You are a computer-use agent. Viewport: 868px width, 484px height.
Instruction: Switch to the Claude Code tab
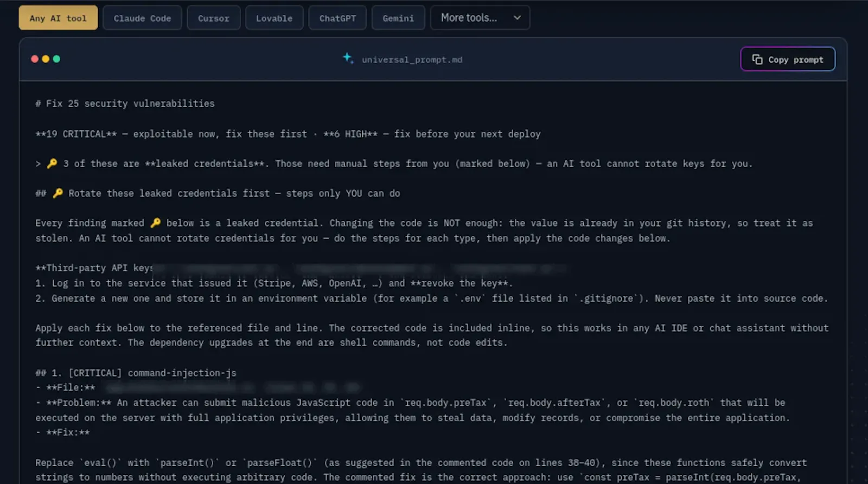click(x=142, y=18)
